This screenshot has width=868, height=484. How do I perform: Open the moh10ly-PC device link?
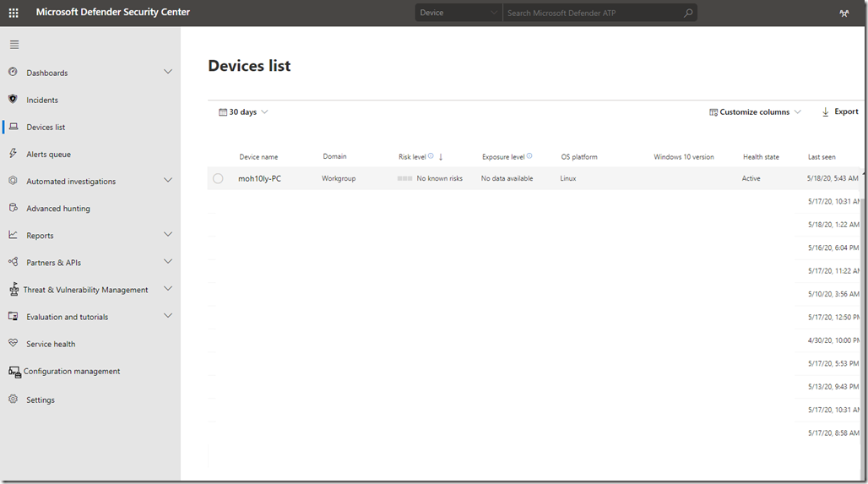coord(259,178)
